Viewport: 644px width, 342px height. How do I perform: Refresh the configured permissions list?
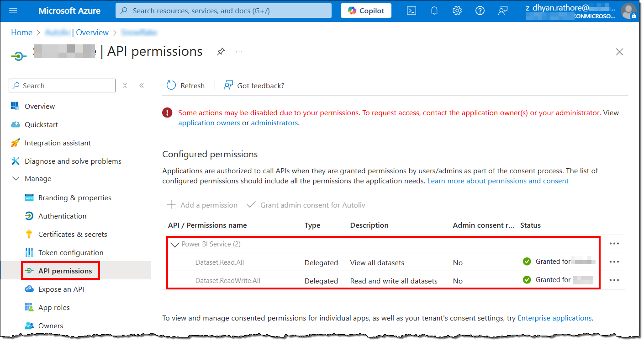[185, 85]
